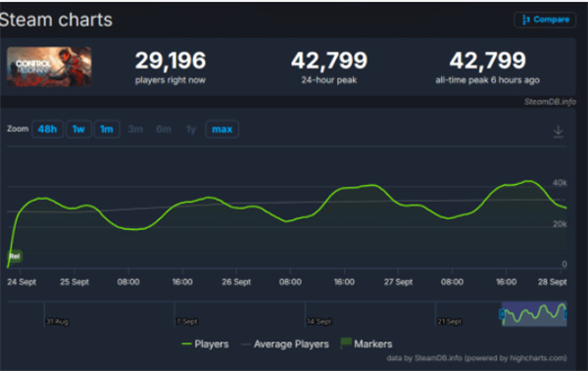Open the Compare button
Viewport: 588px width, 371px height.
tap(545, 20)
